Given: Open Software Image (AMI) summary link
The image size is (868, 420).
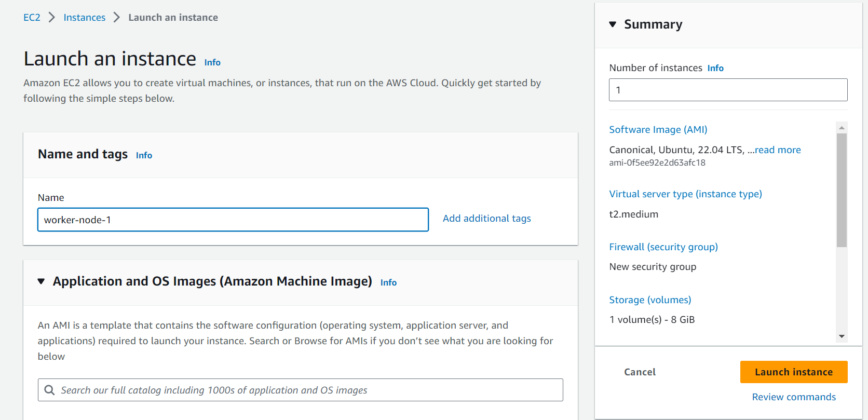Looking at the screenshot, I should point(658,130).
